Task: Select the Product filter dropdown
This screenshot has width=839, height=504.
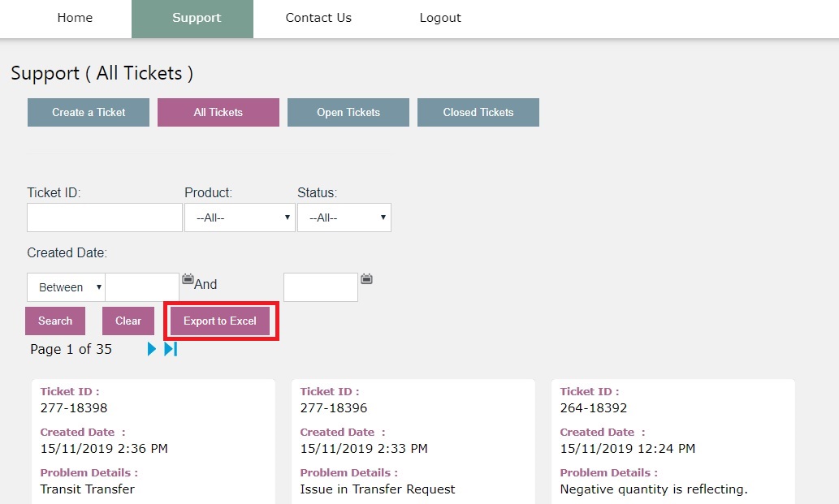Action: coord(240,218)
